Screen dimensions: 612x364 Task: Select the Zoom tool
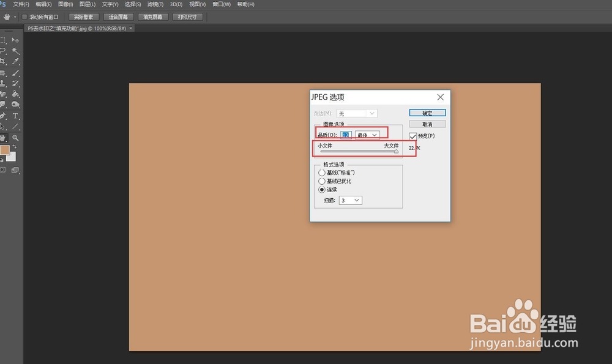click(x=15, y=138)
